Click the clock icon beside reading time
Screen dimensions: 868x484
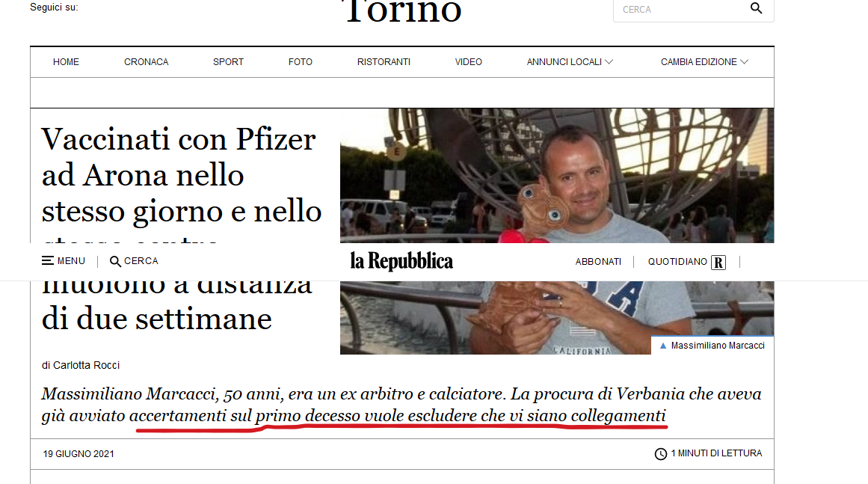point(660,454)
